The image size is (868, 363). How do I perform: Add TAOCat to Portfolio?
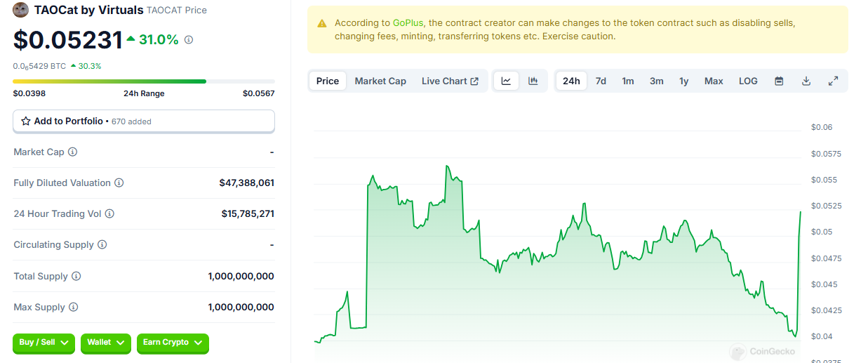pos(143,121)
